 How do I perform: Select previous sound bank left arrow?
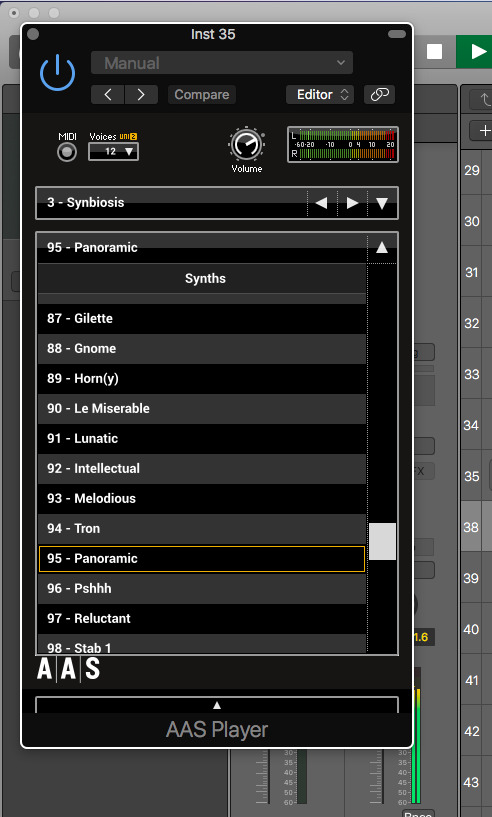(322, 203)
